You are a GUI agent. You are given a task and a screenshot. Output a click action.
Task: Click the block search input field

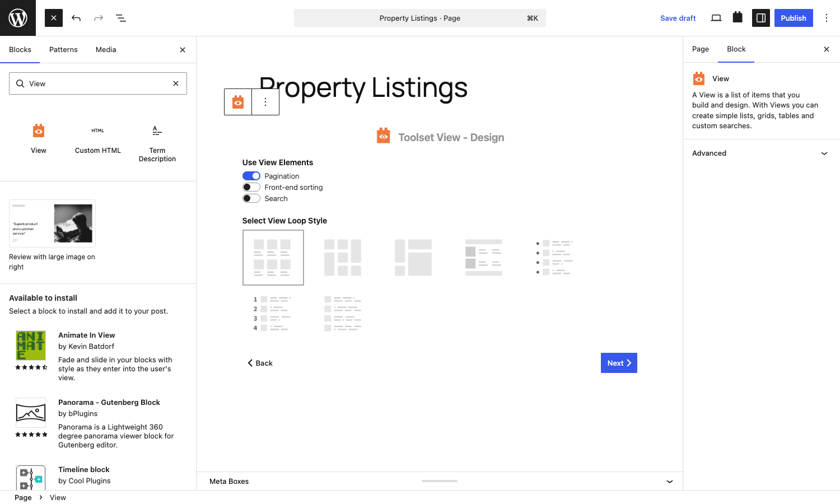[98, 83]
